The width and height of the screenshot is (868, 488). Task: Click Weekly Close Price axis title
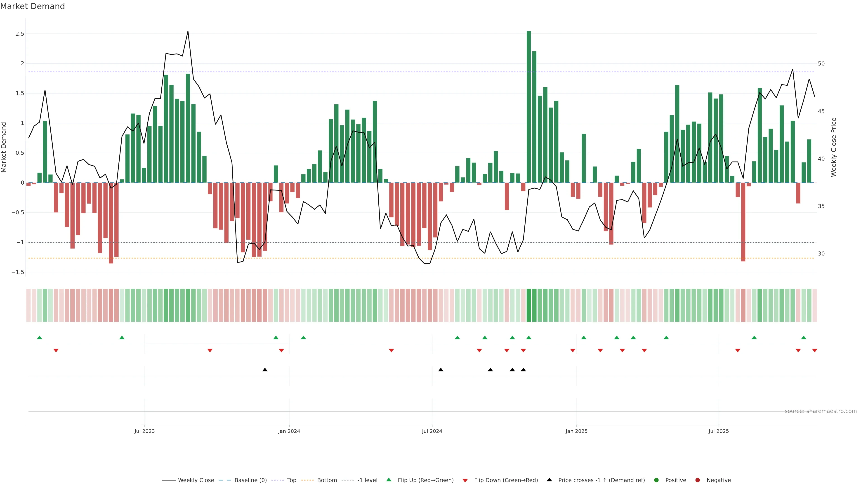(834, 147)
